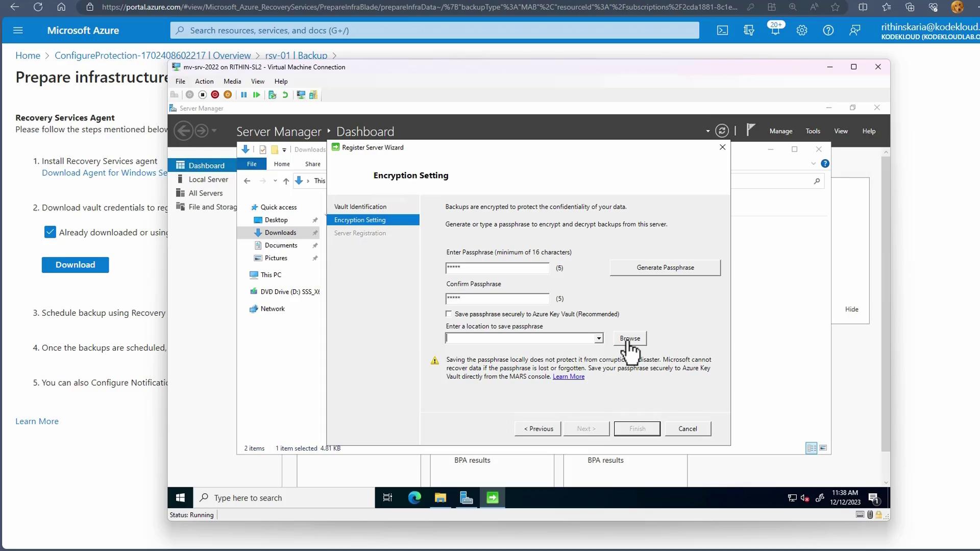Click the VM Pause toolbar icon
Viewport: 980px width, 551px height.
click(244, 95)
